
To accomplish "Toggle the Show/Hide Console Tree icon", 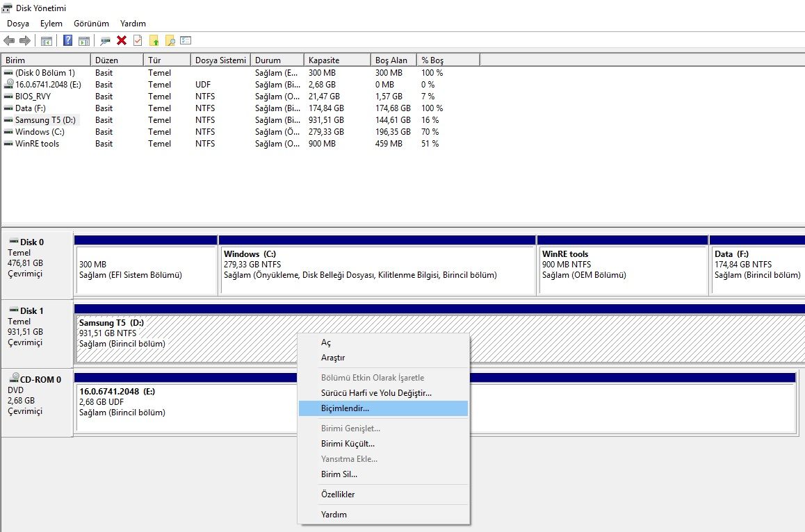I will 47,40.
